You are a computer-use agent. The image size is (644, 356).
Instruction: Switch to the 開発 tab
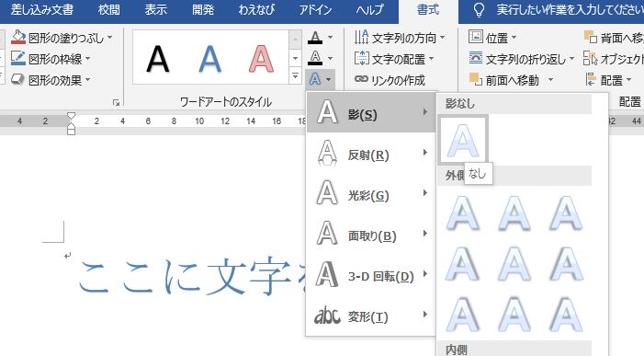point(203,9)
